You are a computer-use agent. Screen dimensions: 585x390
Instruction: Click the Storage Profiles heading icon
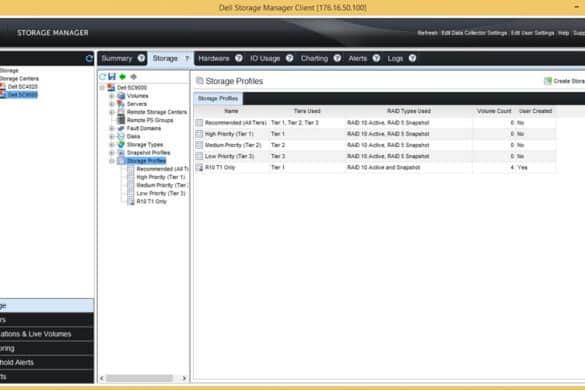[200, 81]
